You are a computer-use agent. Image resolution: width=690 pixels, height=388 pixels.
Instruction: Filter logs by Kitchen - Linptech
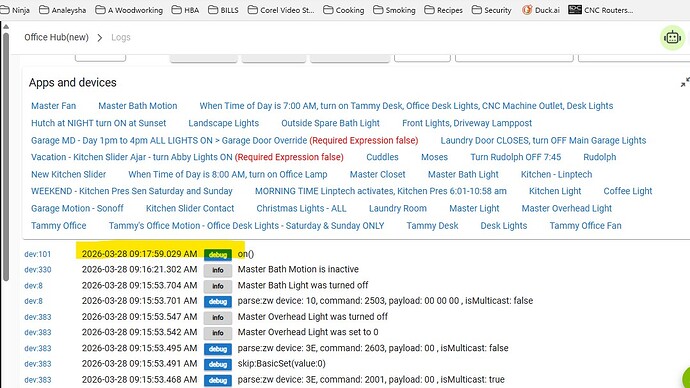pos(557,174)
